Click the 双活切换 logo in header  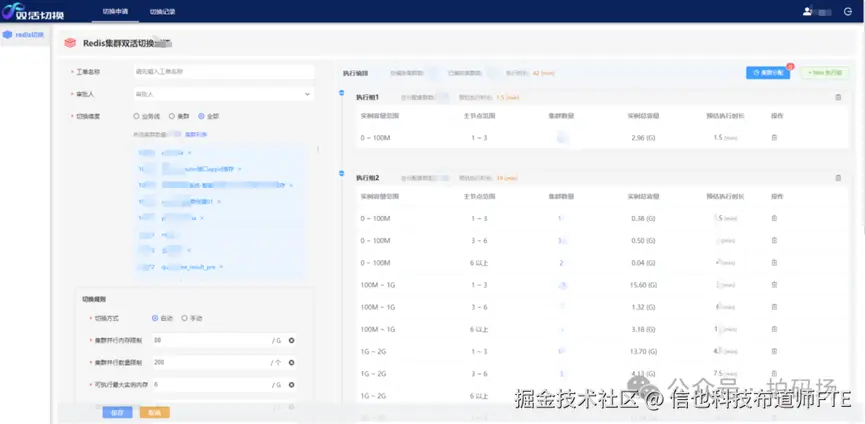click(x=33, y=11)
